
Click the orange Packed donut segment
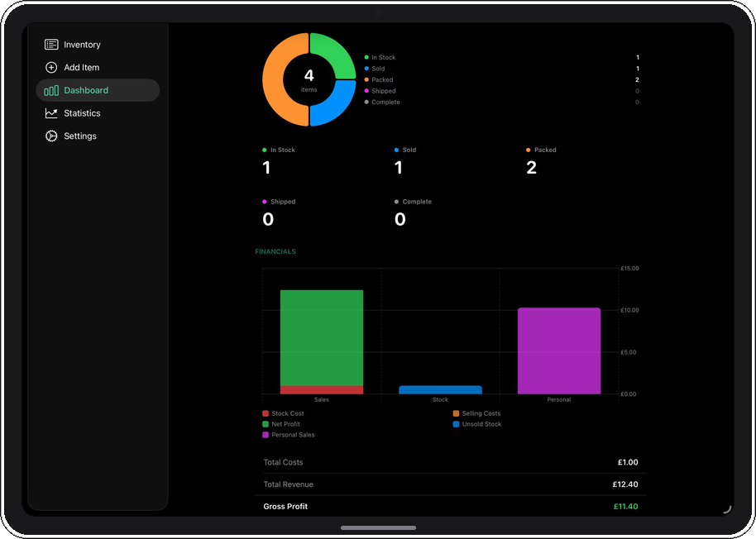[274, 79]
